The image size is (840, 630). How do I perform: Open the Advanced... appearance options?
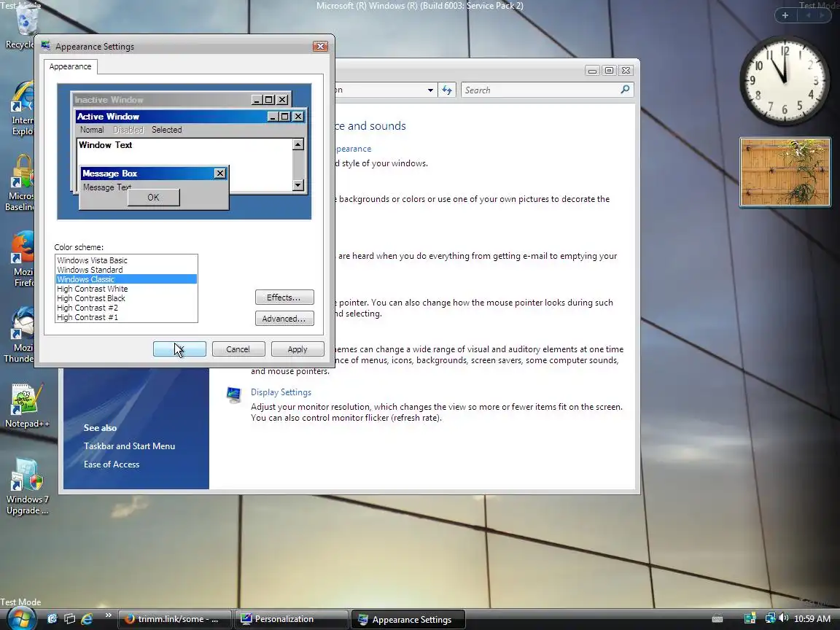pos(284,319)
